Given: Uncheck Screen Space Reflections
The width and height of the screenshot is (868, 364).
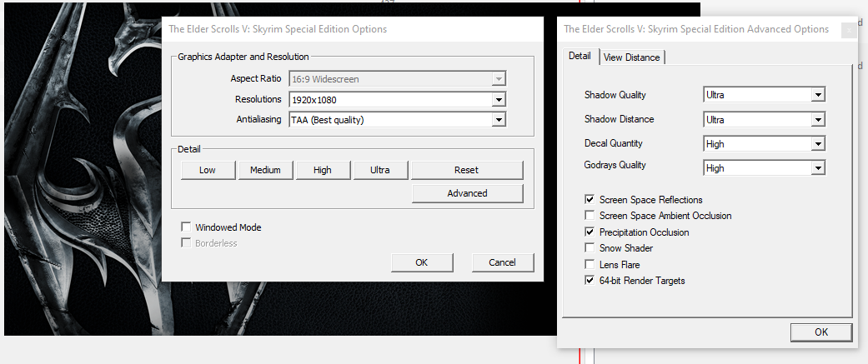Looking at the screenshot, I should click(x=590, y=200).
